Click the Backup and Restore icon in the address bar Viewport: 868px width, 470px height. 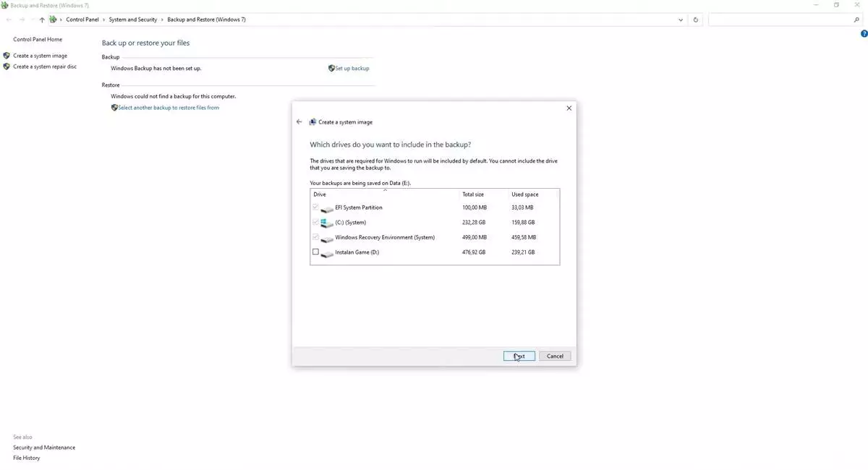tap(53, 20)
